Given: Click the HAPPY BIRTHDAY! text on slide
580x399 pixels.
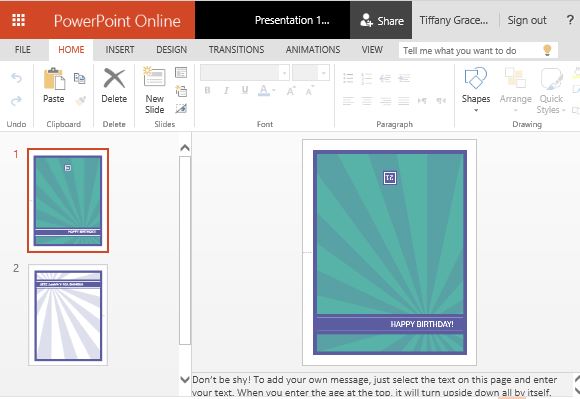Looking at the screenshot, I should pos(422,324).
